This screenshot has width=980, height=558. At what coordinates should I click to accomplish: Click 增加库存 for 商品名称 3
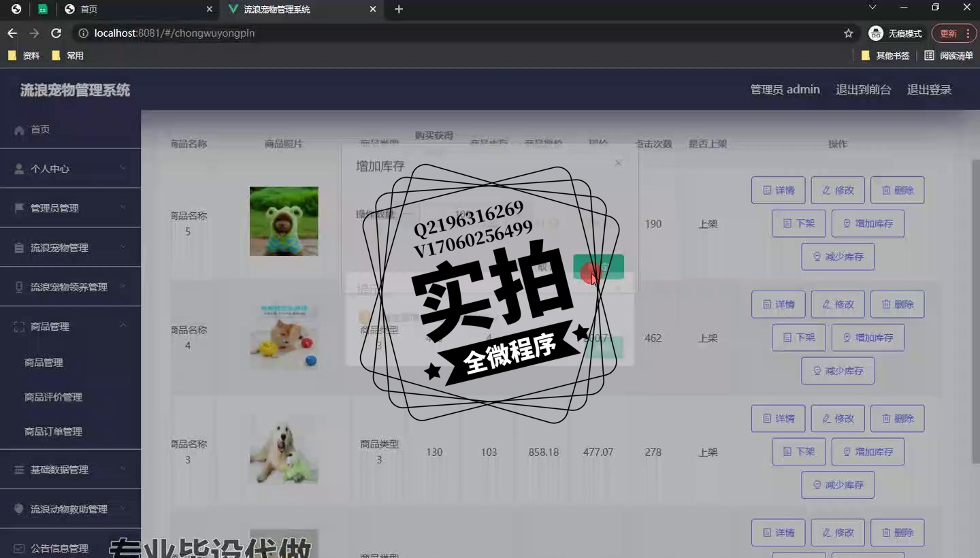868,452
